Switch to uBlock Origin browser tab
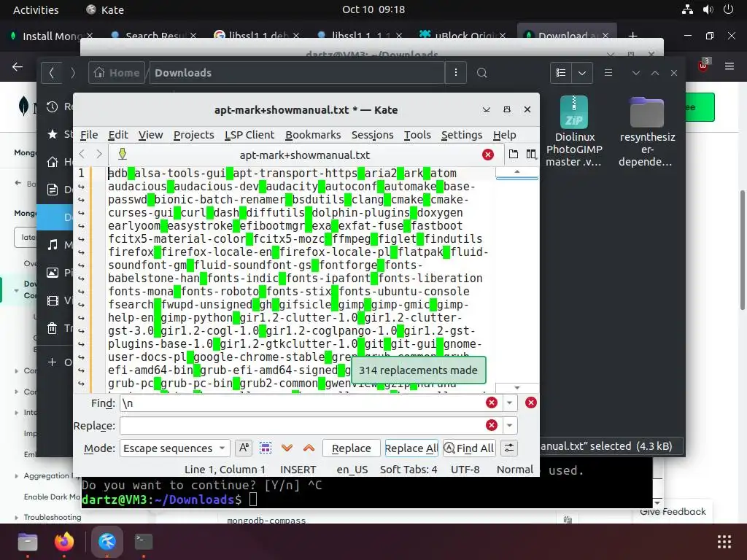747x560 pixels. (462, 36)
